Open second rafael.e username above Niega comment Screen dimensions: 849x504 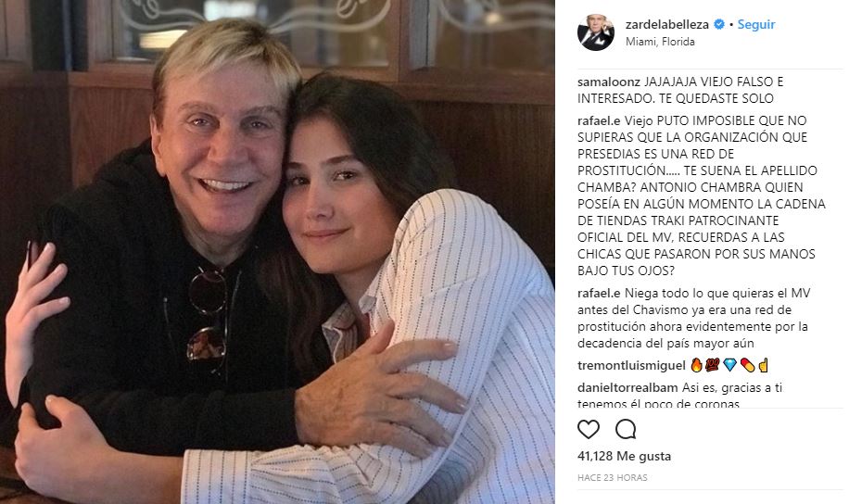[599, 294]
